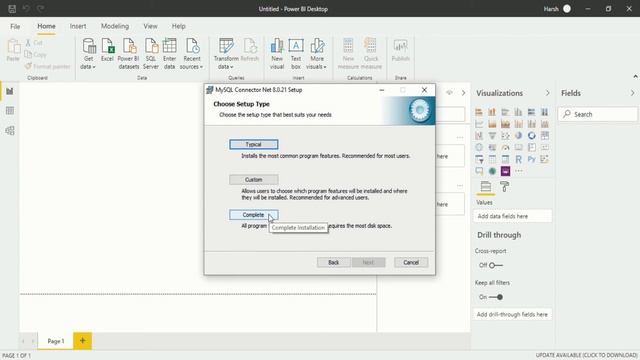Switch to Report view in left sidebar
Screen dimensions: 640x360
(x=10, y=91)
